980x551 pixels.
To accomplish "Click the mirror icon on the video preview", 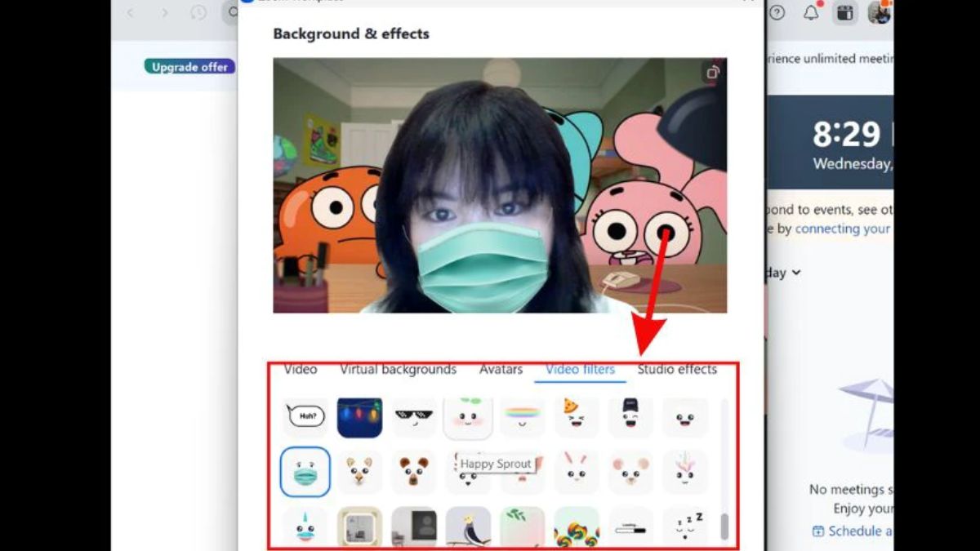I will click(x=715, y=72).
